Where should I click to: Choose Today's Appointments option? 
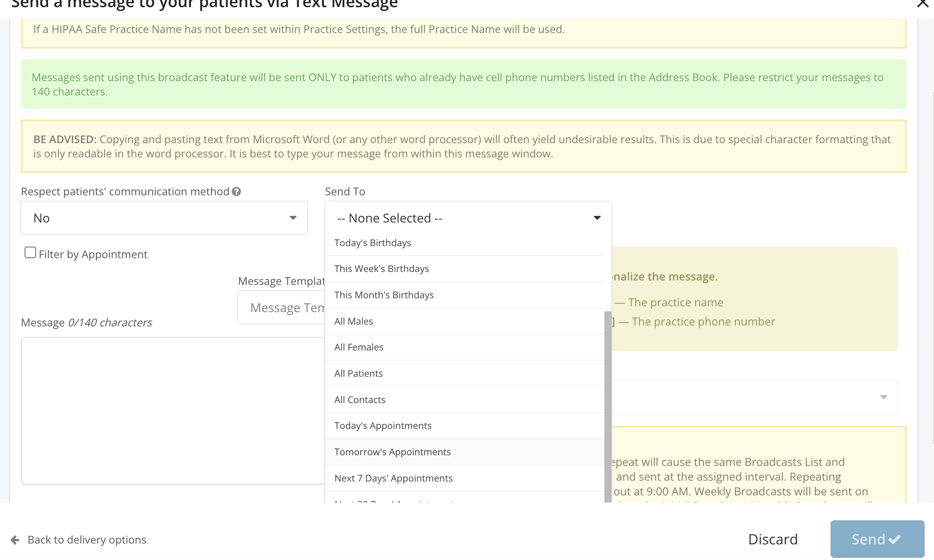click(x=383, y=426)
